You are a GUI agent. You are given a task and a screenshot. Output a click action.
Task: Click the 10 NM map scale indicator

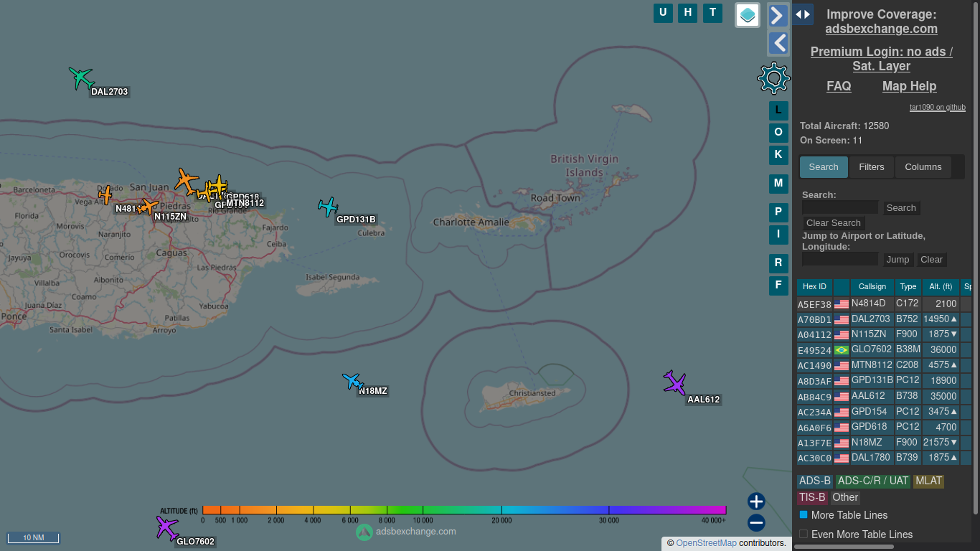(x=33, y=537)
